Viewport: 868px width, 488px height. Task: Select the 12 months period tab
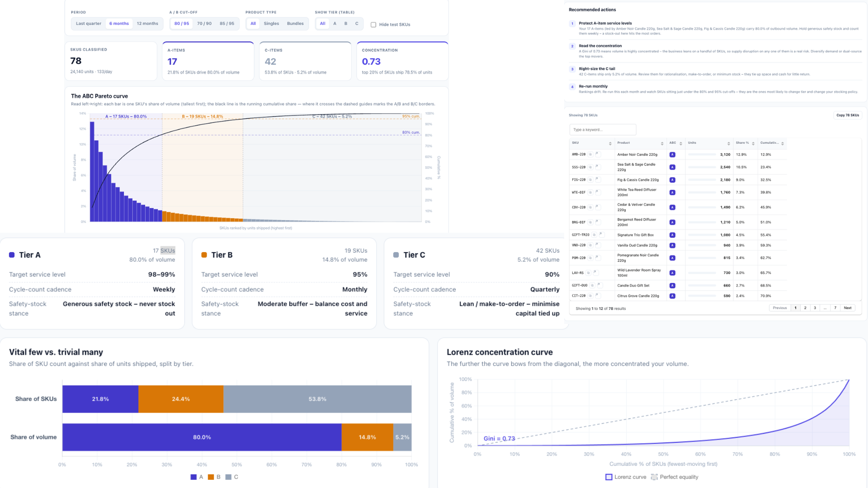pyautogui.click(x=147, y=23)
